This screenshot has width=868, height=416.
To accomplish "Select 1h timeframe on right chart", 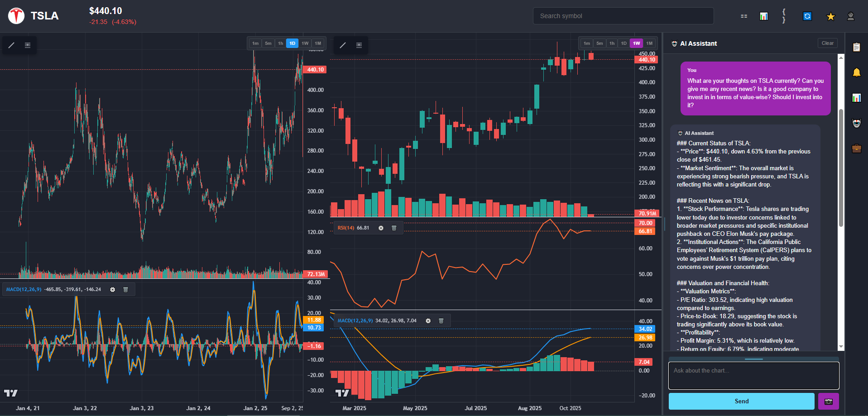I will click(612, 43).
